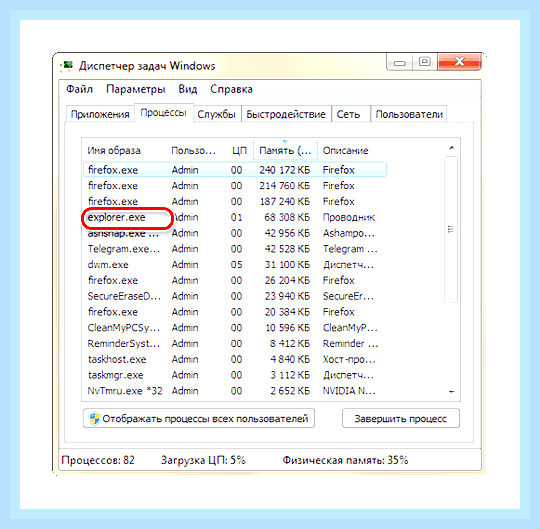Click the process list scroll down arrow
Screen dimensions: 540x529
click(x=451, y=392)
